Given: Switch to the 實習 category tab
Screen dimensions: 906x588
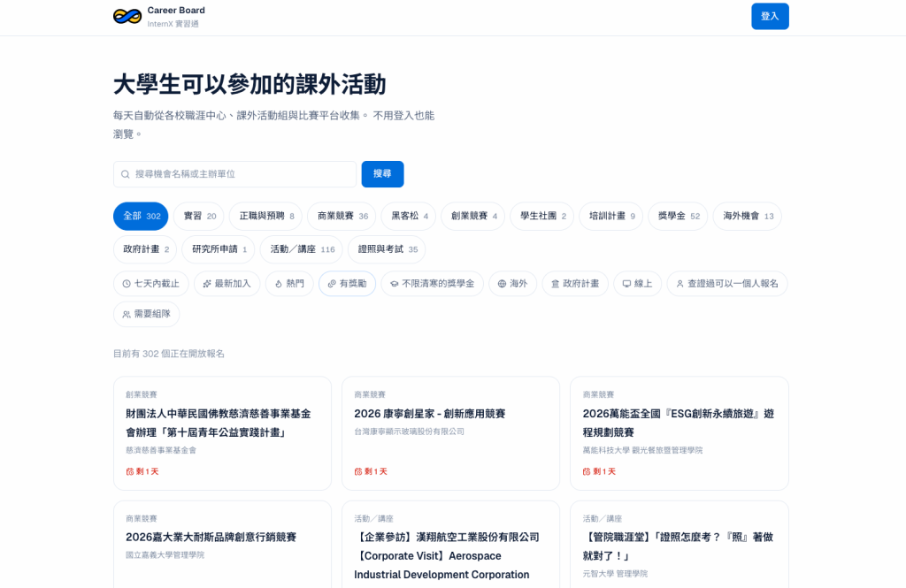Looking at the screenshot, I should pyautogui.click(x=199, y=216).
